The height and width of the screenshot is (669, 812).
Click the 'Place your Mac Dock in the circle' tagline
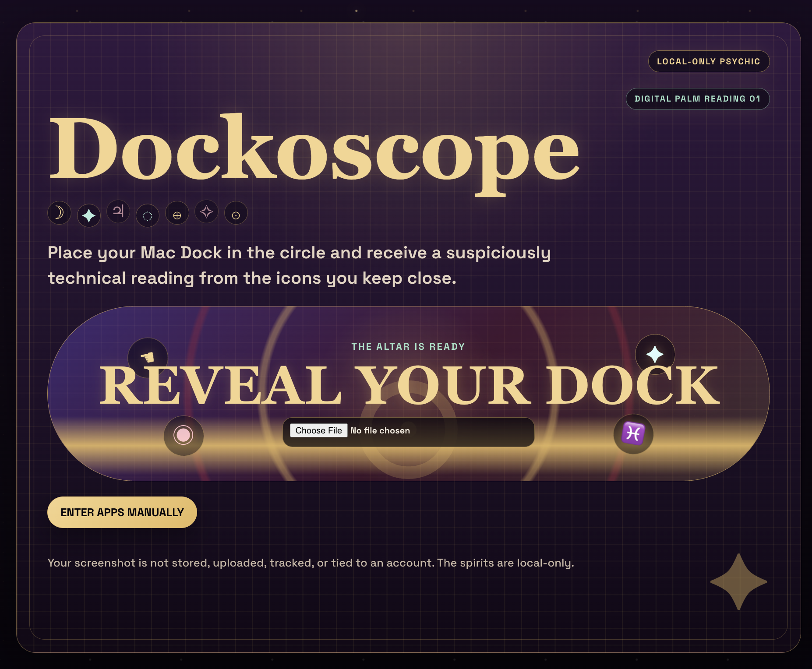[299, 265]
